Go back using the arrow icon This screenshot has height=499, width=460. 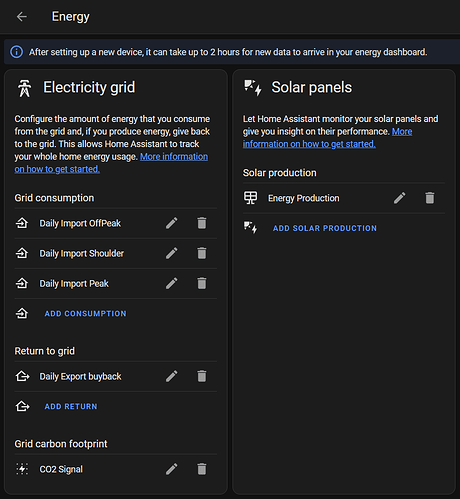22,16
